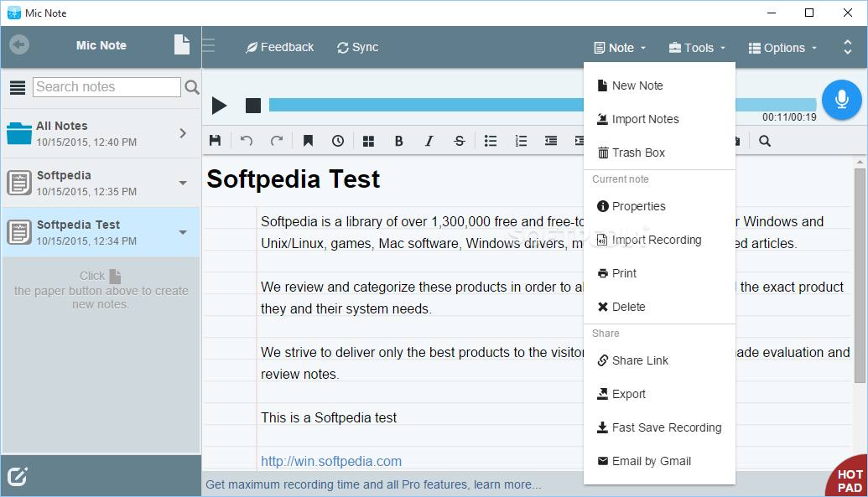Viewport: 868px width, 497px height.
Task: Open the edit pencil icon in the bottom-left corner
Action: pyautogui.click(x=17, y=476)
